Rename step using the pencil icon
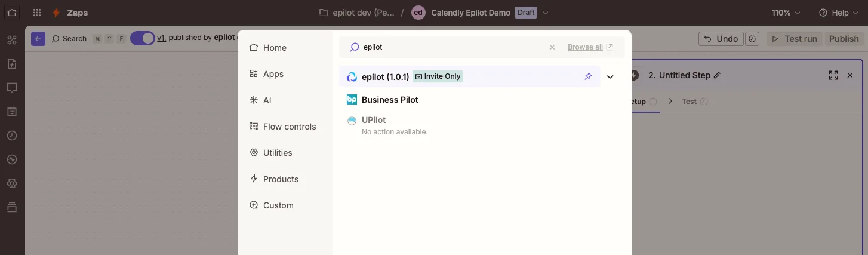Viewport: 868px width, 255px height. click(x=717, y=75)
